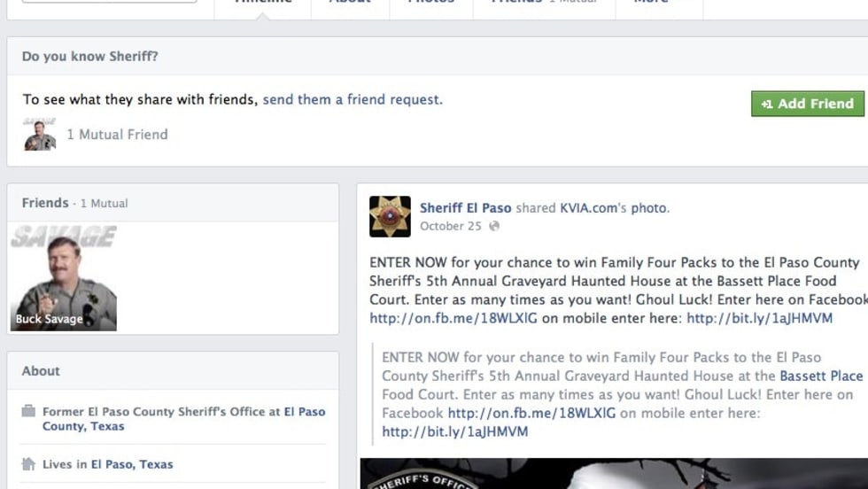
Task: Open the El Paso County, Texas workplace link
Action: pyautogui.click(x=184, y=419)
